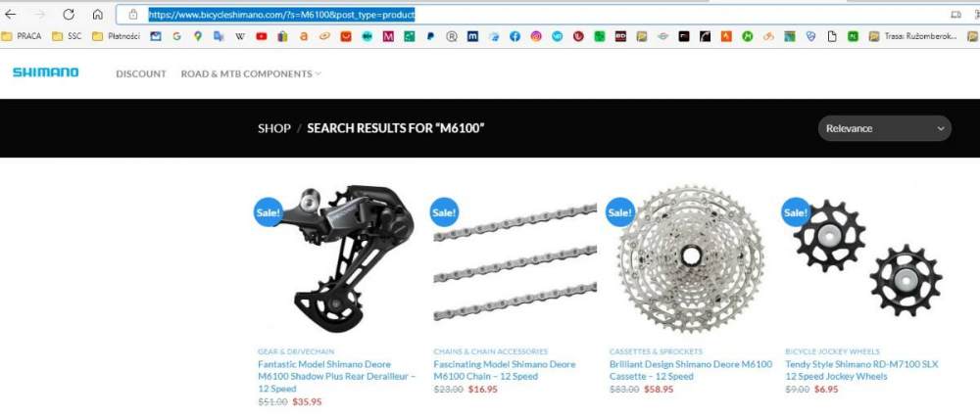Open the Płatności bookmarks folder
Screen dimensions: 980x417
[x=117, y=37]
